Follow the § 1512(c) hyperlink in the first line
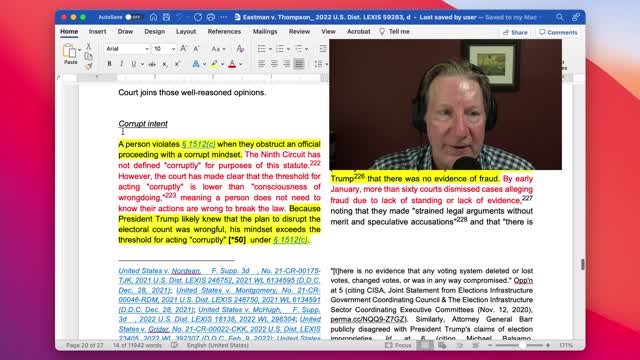The height and width of the screenshot is (360, 640). (x=198, y=144)
